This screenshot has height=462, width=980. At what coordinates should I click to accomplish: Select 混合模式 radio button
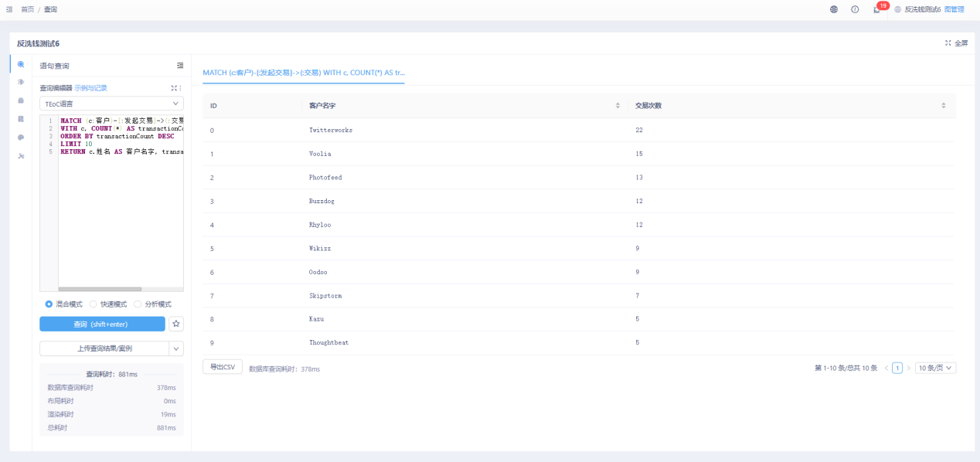point(49,304)
